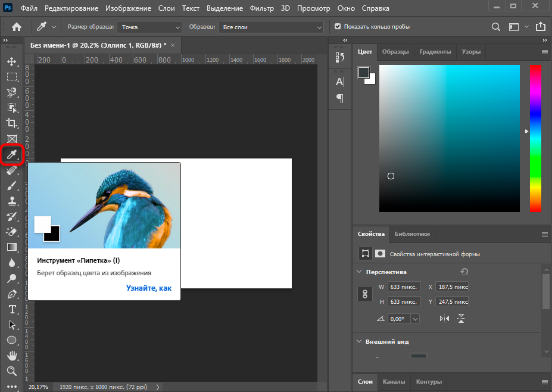Collapse the 'Перспектива' section
The height and width of the screenshot is (392, 552).
359,272
